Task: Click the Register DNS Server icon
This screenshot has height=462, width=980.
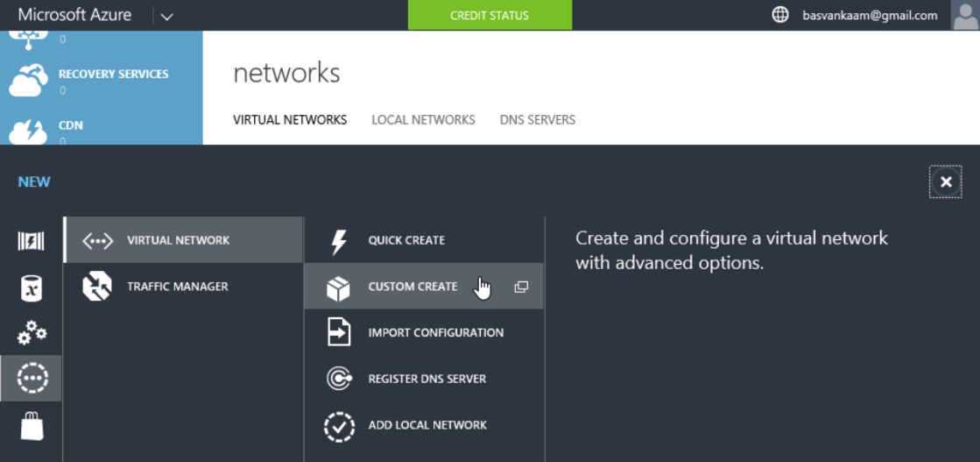Action: (x=340, y=379)
